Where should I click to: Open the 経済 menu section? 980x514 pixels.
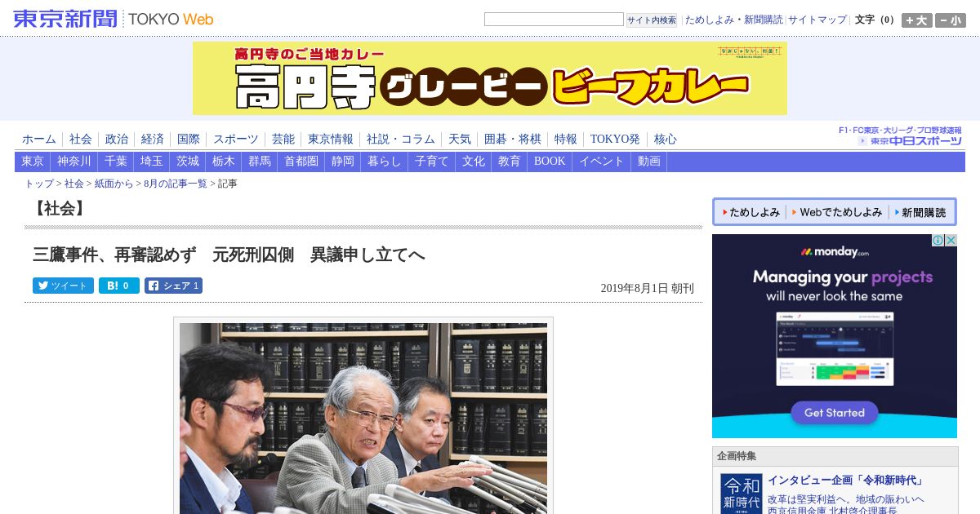[x=153, y=140]
